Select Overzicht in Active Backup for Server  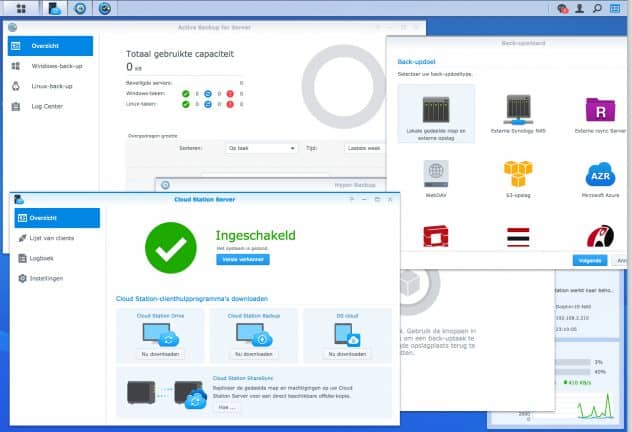click(x=50, y=46)
